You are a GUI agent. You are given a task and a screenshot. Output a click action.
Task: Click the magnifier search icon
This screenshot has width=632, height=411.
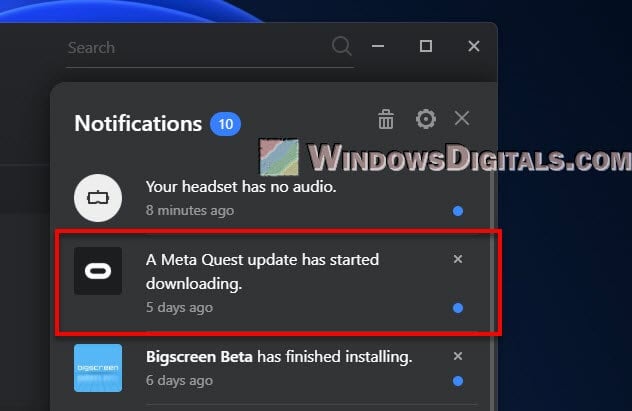[x=342, y=46]
